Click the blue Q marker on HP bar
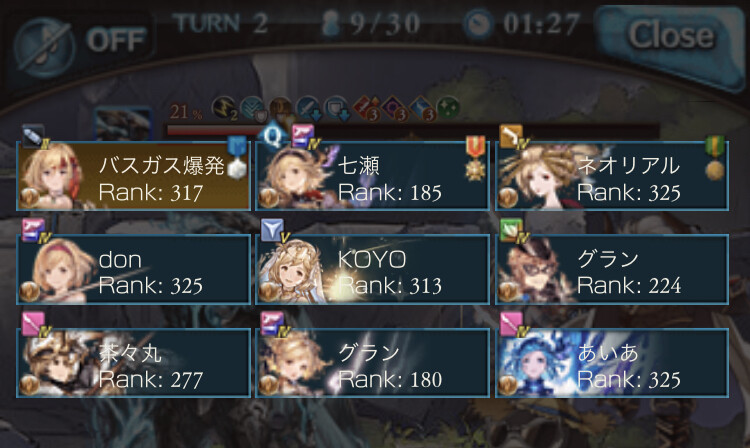This screenshot has width=750, height=448. pos(273,135)
